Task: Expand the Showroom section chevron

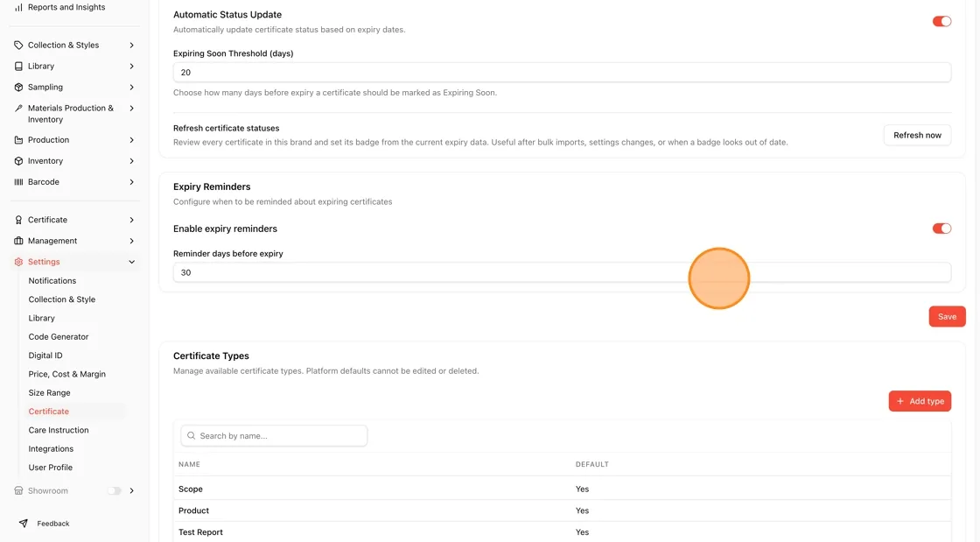Action: point(131,490)
